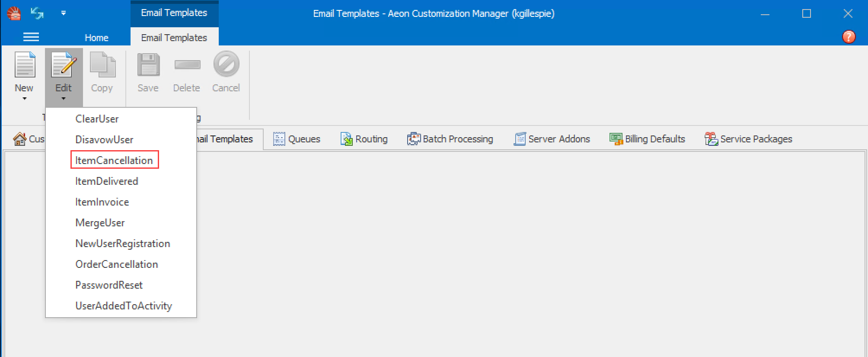Open the Service Packages tab
868x357 pixels.
pos(748,139)
